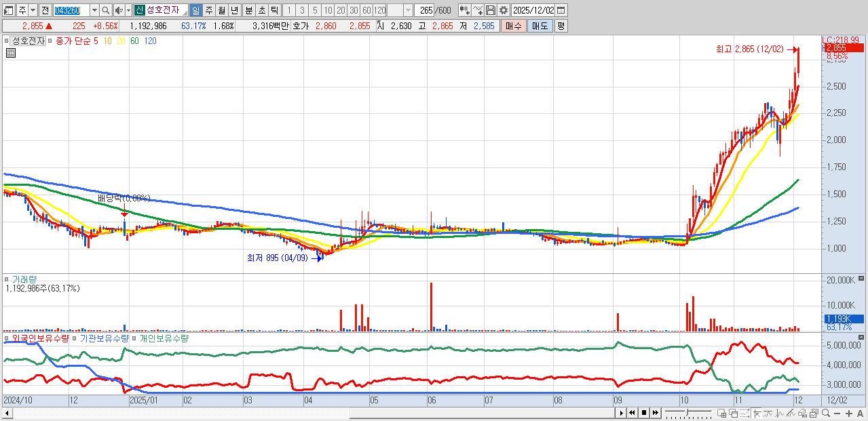
Task: Adjust the playback speed slider
Action: pyautogui.click(x=688, y=413)
